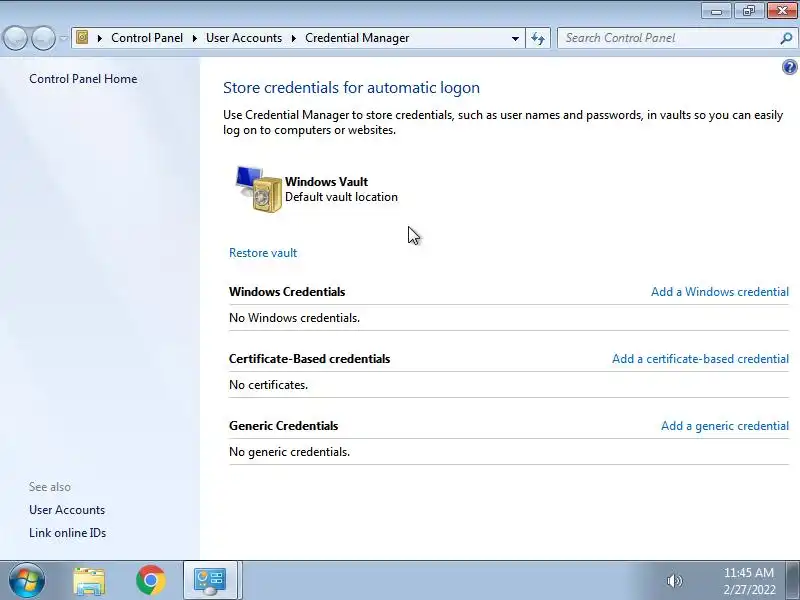
Task: Open User Accounts under See also
Action: click(x=67, y=510)
